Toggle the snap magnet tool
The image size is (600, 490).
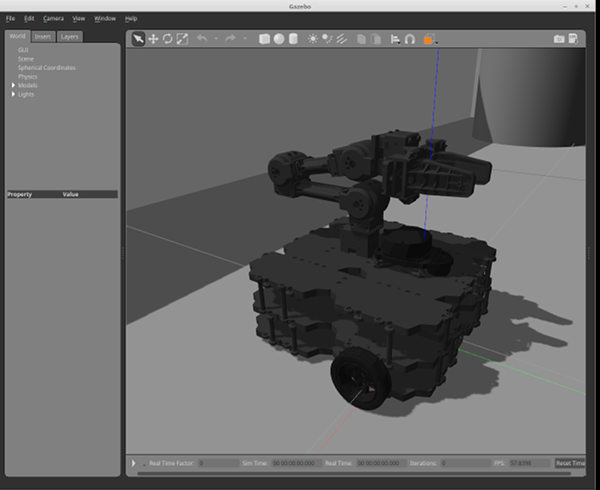(410, 39)
